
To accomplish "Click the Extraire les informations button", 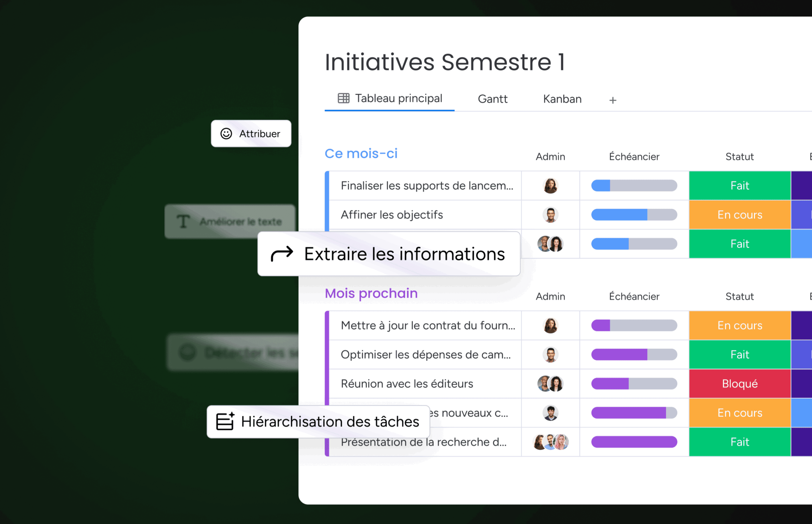I will click(389, 253).
